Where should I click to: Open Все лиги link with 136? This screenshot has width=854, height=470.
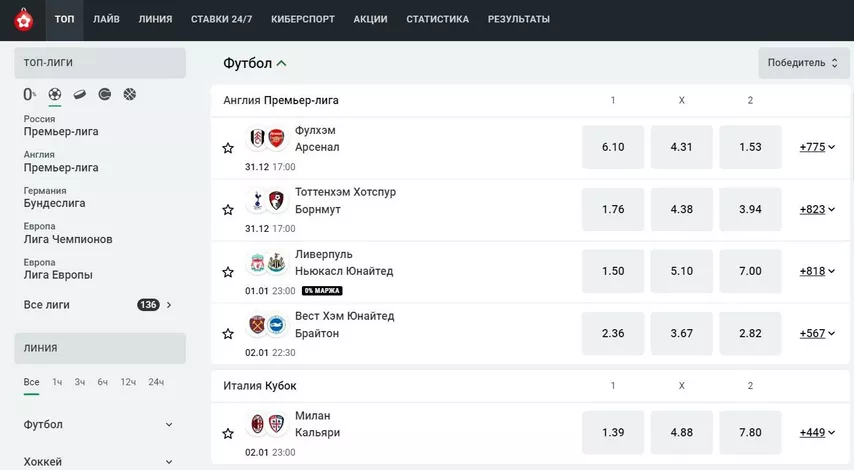98,305
